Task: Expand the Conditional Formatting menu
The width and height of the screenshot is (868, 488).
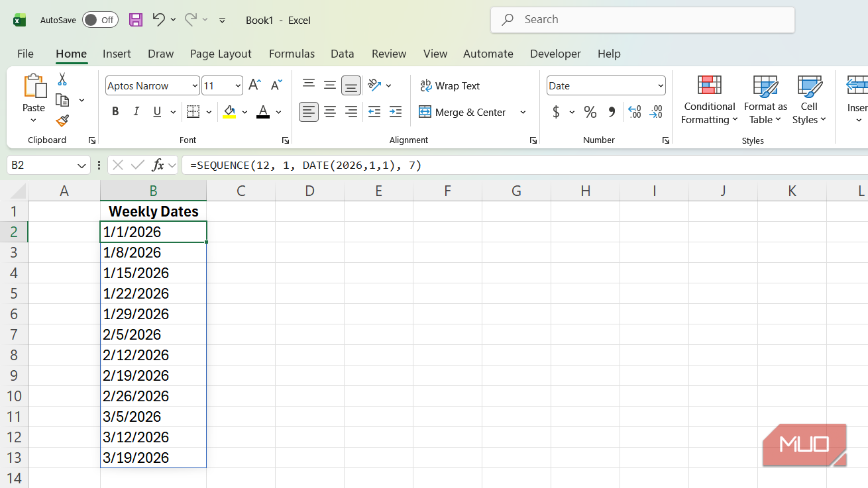Action: pos(710,100)
